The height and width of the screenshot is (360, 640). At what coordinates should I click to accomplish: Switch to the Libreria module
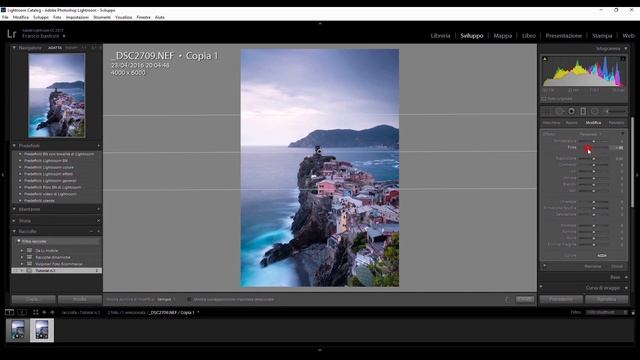point(440,36)
